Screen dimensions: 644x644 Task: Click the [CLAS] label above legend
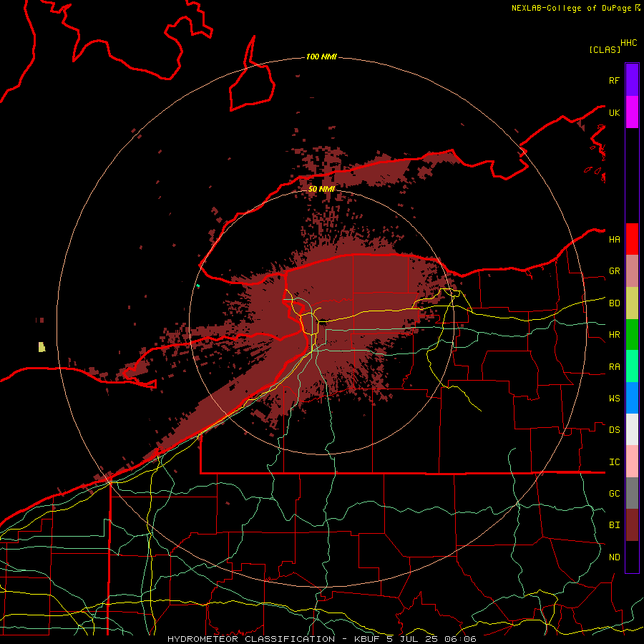point(605,49)
